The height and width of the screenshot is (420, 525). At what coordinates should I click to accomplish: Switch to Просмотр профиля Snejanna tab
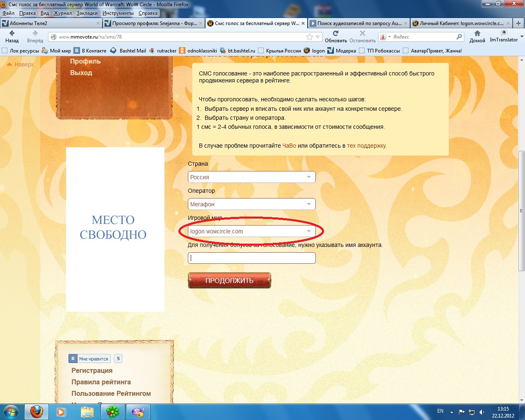click(153, 23)
